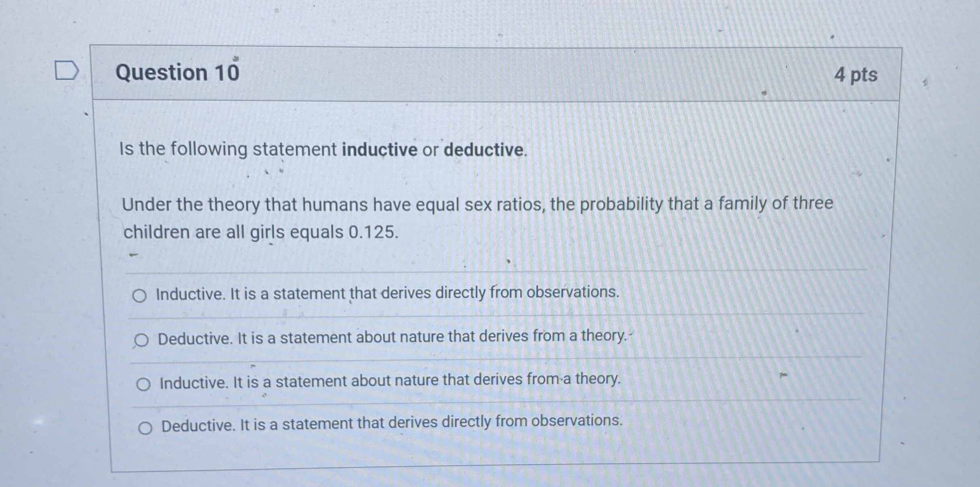The height and width of the screenshot is (487, 980).
Task: Click the answer text 'Inductive. It is a statement about nature that derives from a theory.'
Action: [x=390, y=381]
